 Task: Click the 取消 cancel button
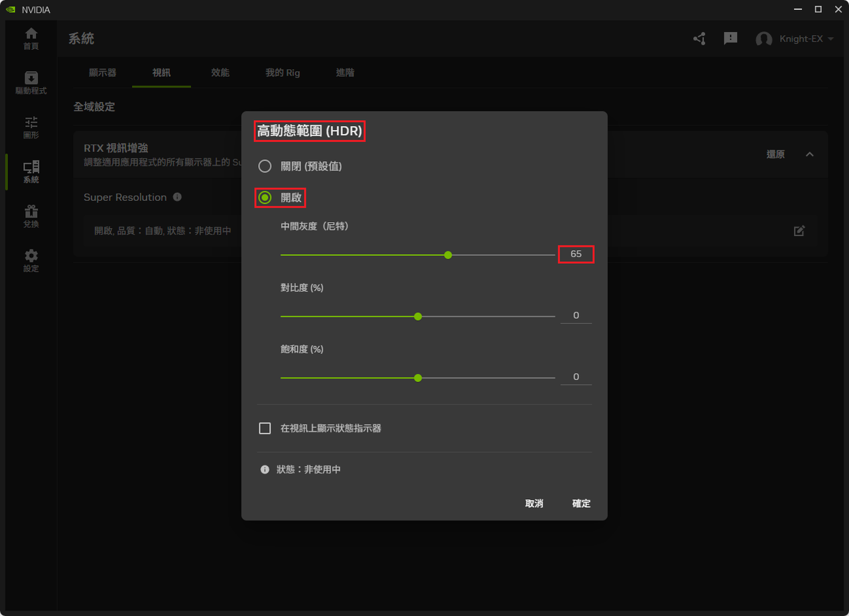[x=534, y=503]
